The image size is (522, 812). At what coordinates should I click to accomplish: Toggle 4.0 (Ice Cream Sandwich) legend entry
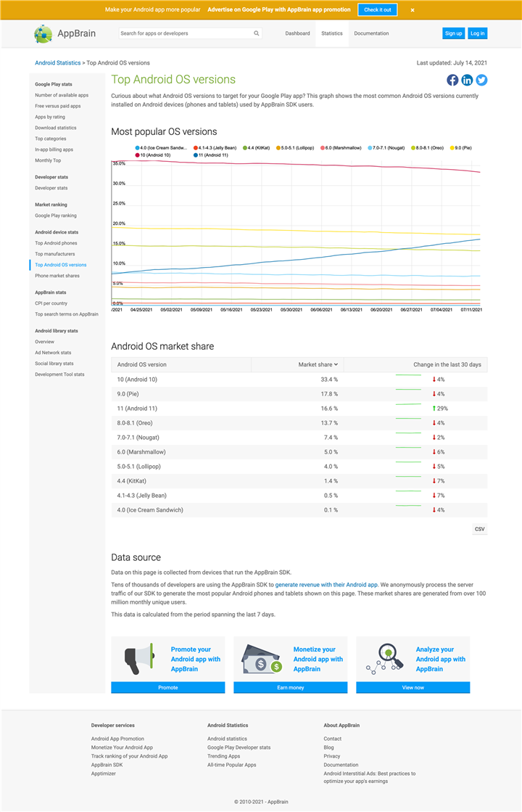(161, 147)
